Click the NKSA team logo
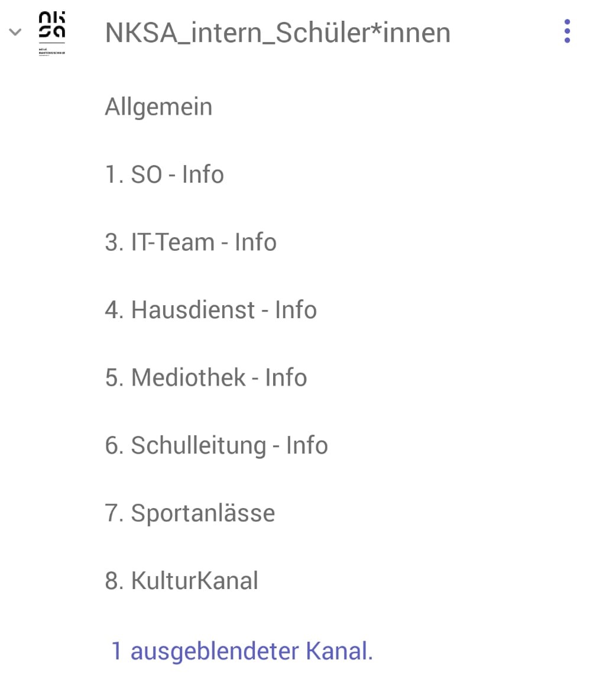 tap(52, 33)
